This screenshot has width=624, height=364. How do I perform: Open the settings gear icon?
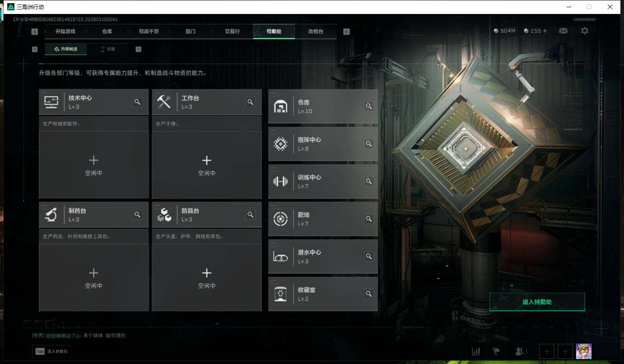tap(584, 31)
